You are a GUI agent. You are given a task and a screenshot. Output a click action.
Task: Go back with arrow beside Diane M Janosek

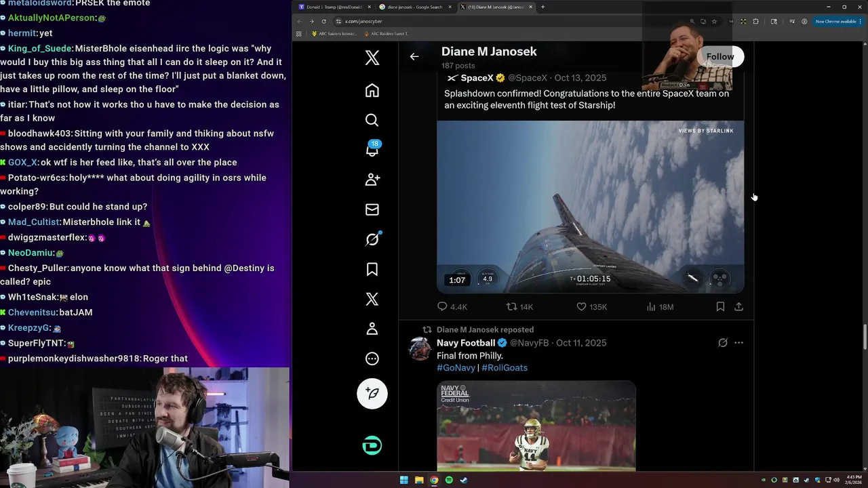tap(414, 56)
